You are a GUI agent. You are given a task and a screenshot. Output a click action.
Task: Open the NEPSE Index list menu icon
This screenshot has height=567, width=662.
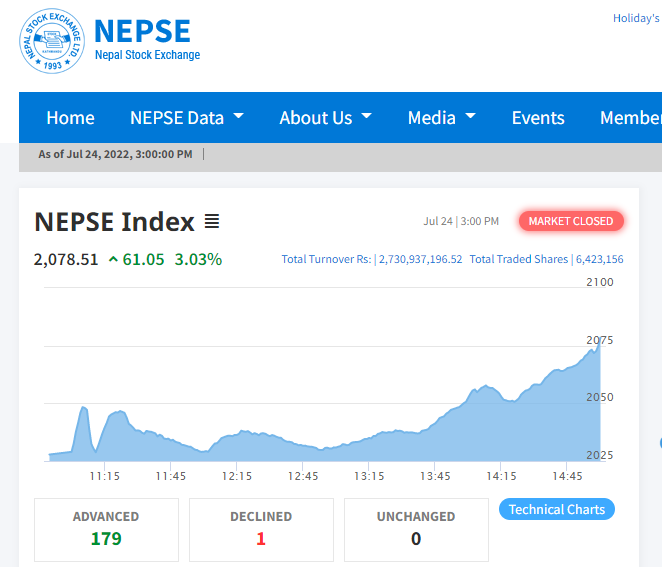click(212, 221)
